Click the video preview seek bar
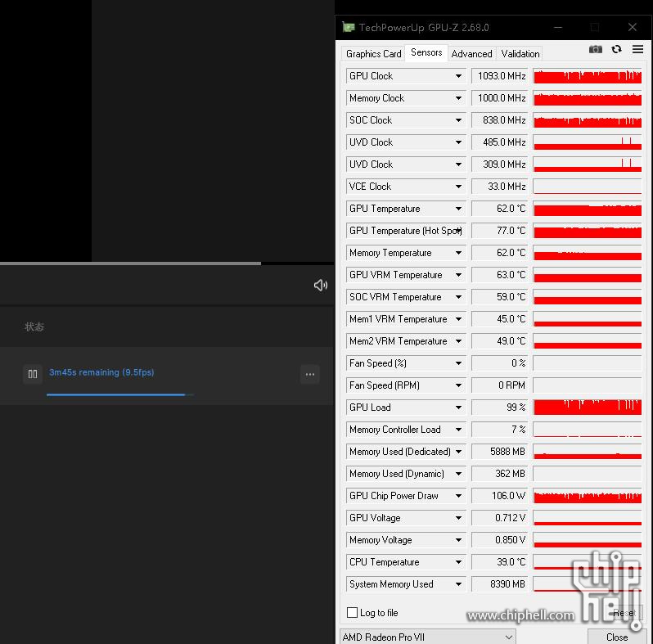This screenshot has height=644, width=653. (x=167, y=263)
